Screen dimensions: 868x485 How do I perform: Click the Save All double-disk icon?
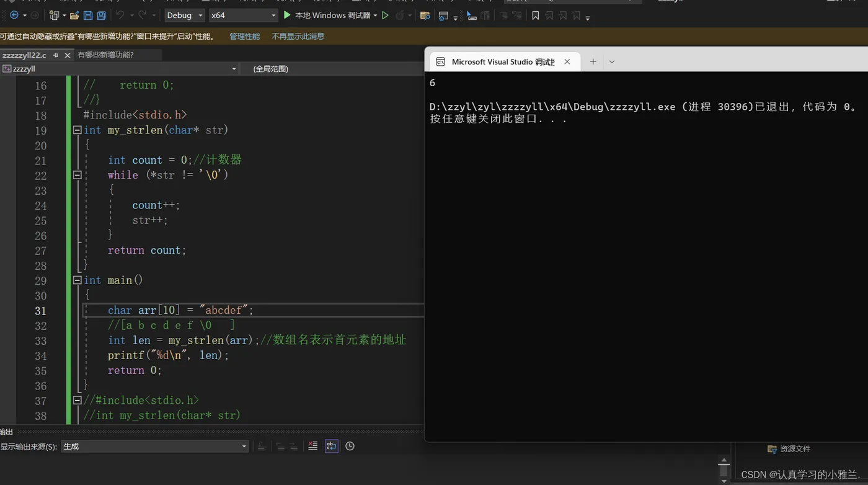click(101, 15)
